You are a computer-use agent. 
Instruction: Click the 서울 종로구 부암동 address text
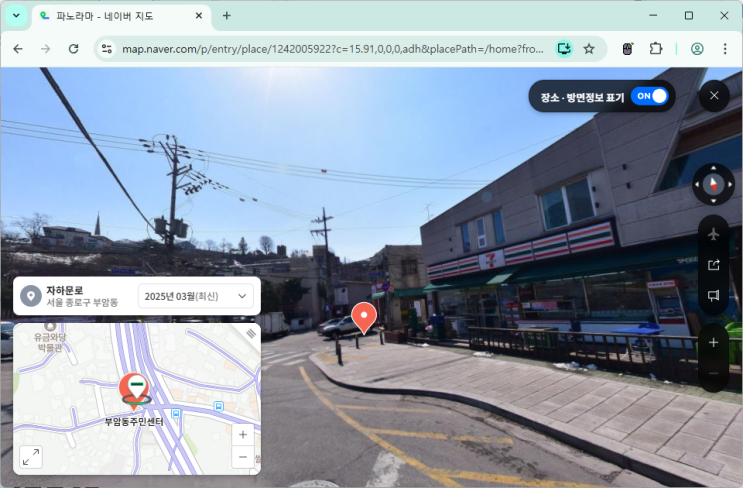point(82,303)
